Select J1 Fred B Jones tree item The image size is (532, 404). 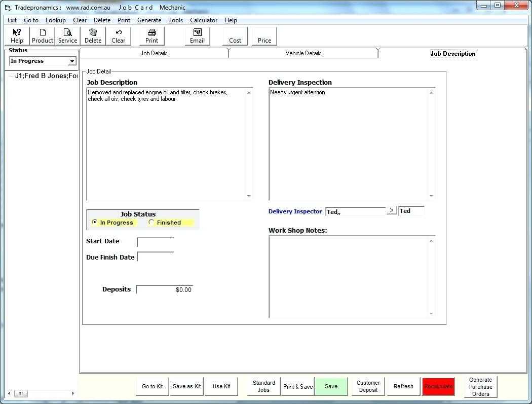[46, 76]
